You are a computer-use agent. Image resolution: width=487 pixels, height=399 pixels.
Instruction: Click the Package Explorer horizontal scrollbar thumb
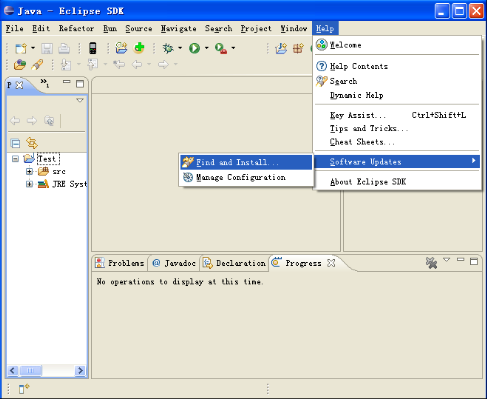[30, 370]
